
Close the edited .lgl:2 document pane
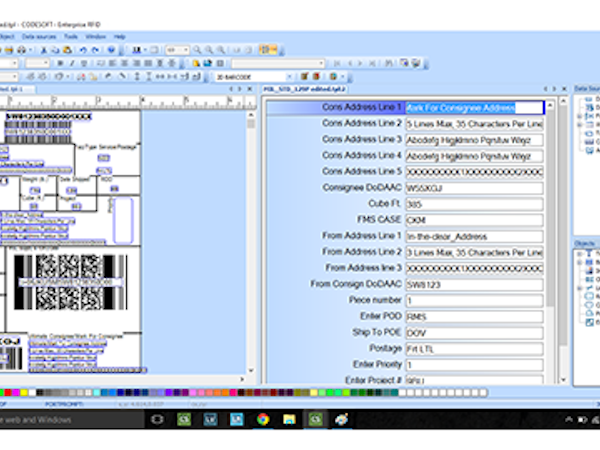point(564,89)
